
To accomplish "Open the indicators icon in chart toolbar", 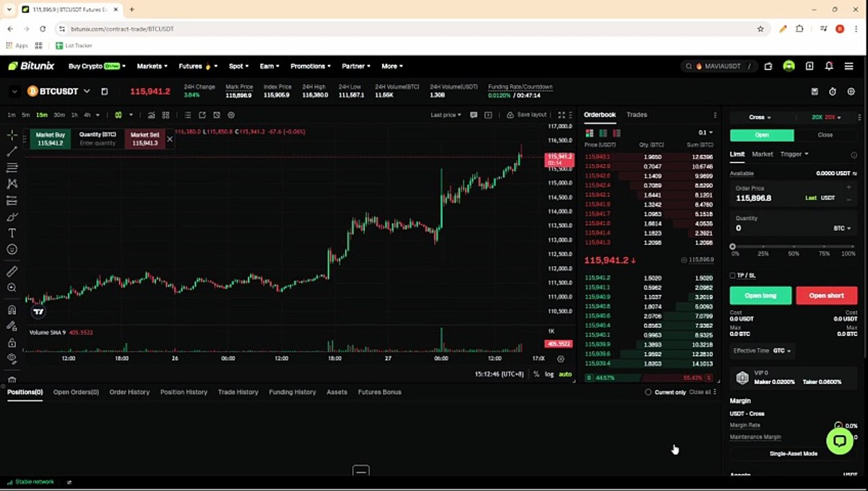I will click(x=151, y=115).
